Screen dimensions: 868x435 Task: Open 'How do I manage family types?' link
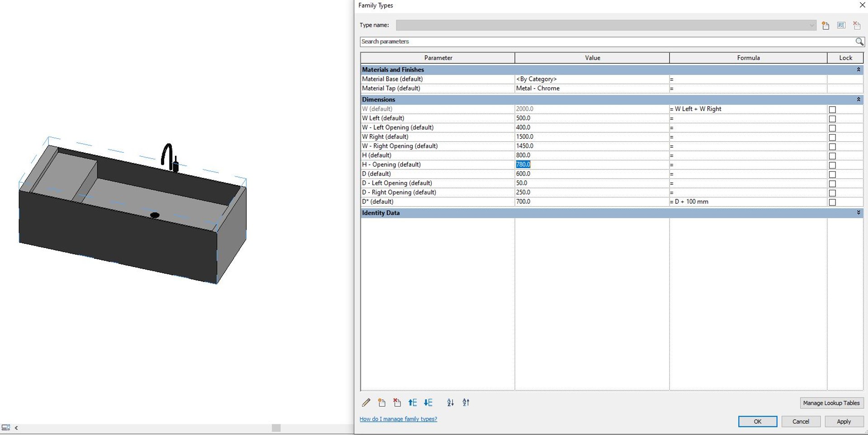398,419
